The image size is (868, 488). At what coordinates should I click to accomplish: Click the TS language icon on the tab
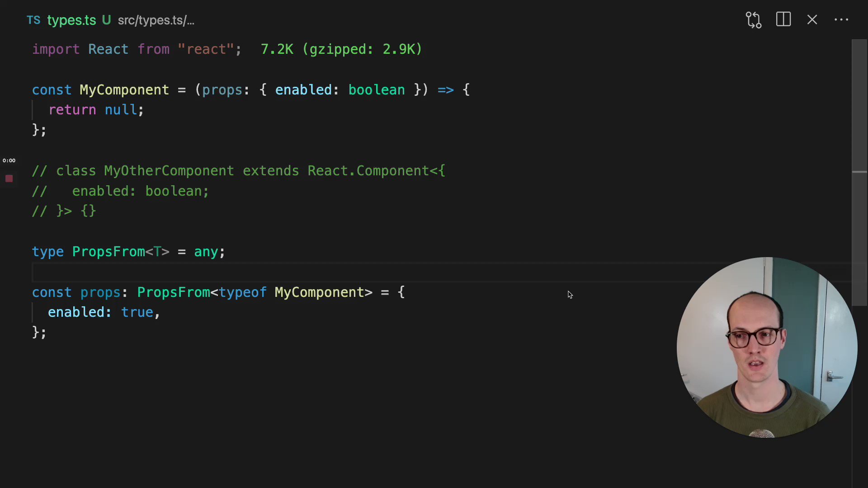[33, 20]
